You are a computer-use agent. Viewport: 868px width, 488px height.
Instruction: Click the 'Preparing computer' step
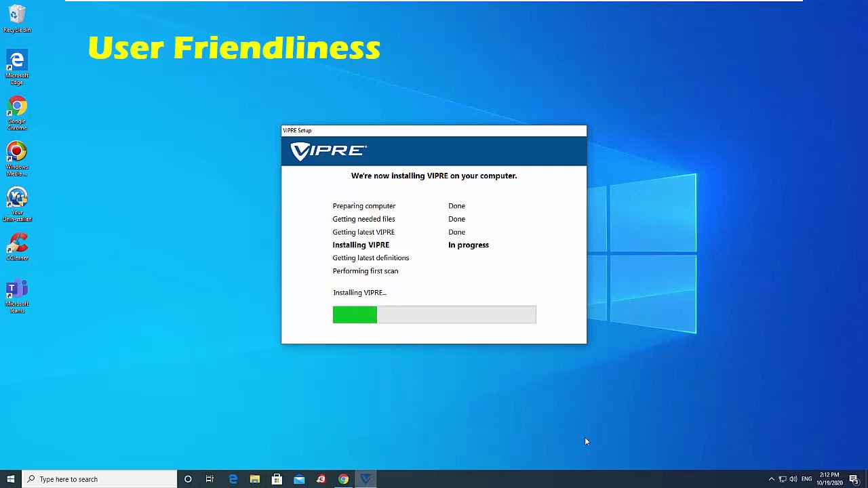point(364,206)
